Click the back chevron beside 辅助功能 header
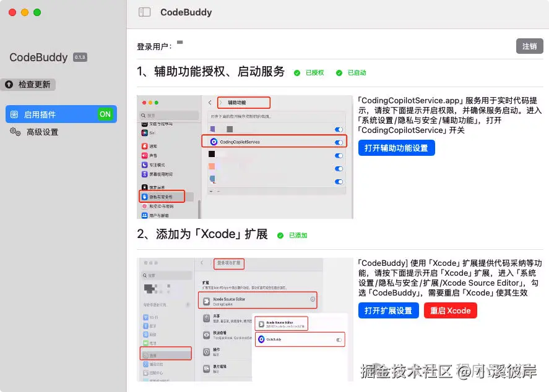 click(x=210, y=103)
